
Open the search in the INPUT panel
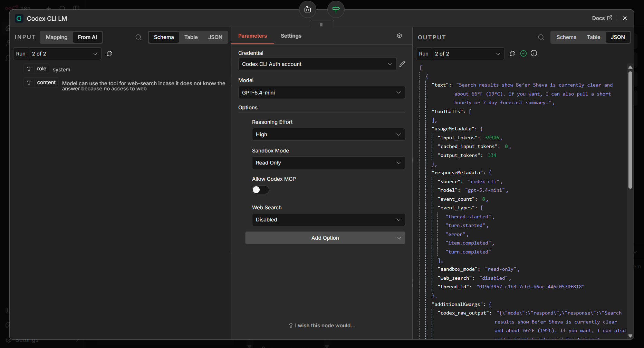[138, 37]
